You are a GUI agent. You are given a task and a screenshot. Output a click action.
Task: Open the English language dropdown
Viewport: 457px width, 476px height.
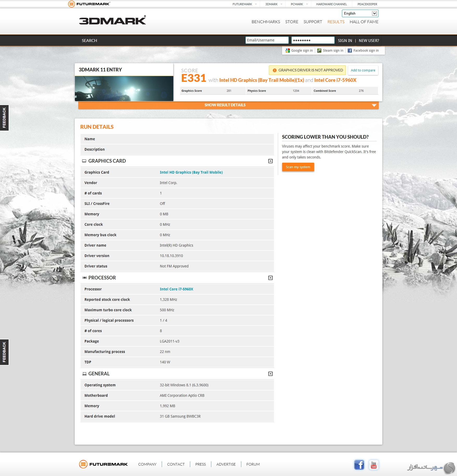coord(360,13)
